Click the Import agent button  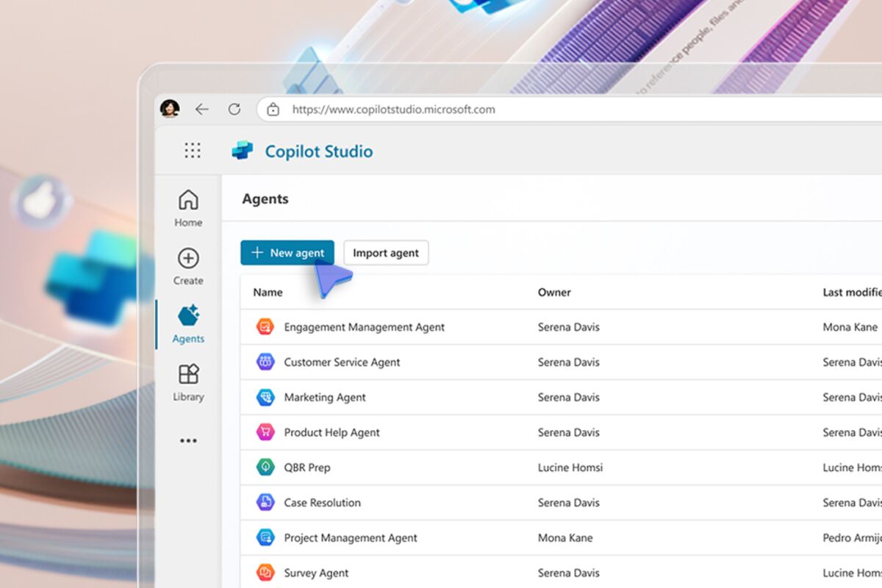click(x=385, y=252)
